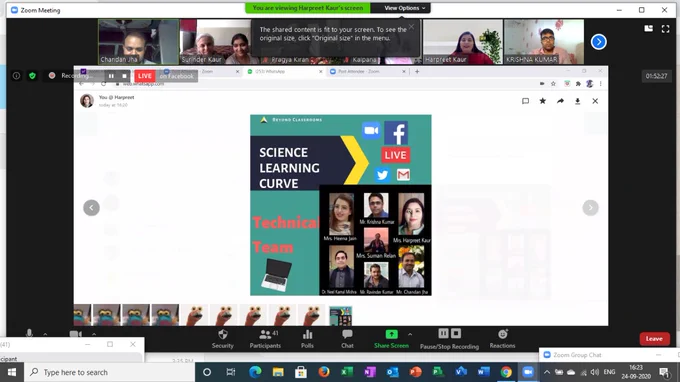Leave the meeting
Screen dimensions: 680x382
click(654, 339)
